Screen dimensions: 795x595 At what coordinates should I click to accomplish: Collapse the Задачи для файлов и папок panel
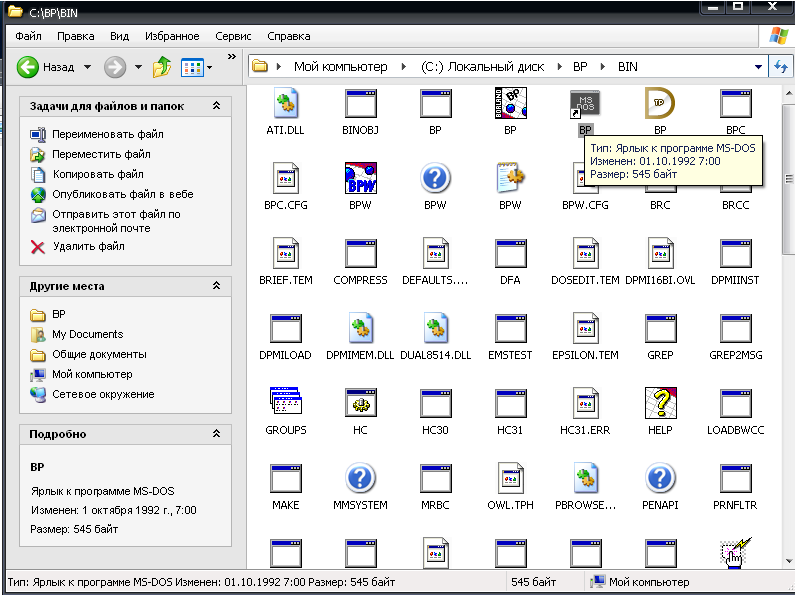(216, 106)
